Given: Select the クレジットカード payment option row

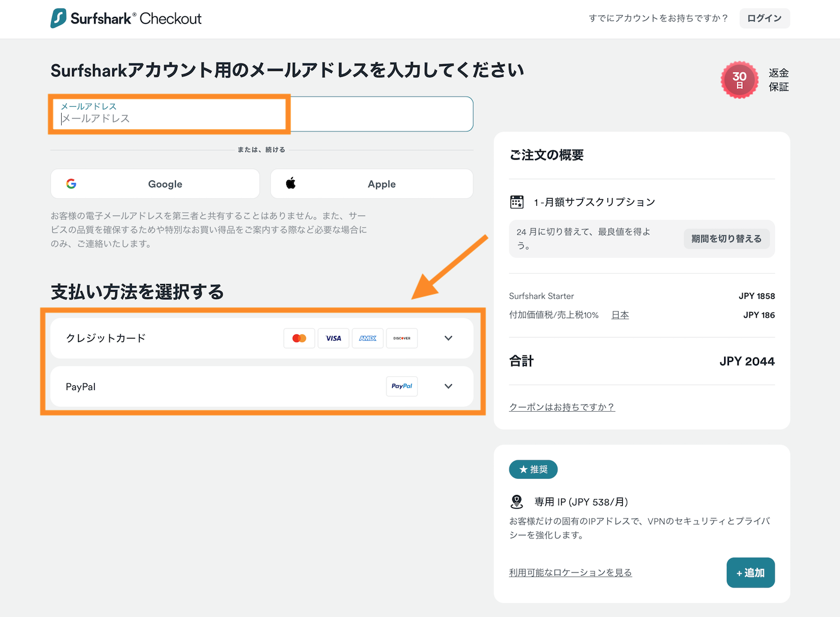Looking at the screenshot, I should tap(262, 338).
